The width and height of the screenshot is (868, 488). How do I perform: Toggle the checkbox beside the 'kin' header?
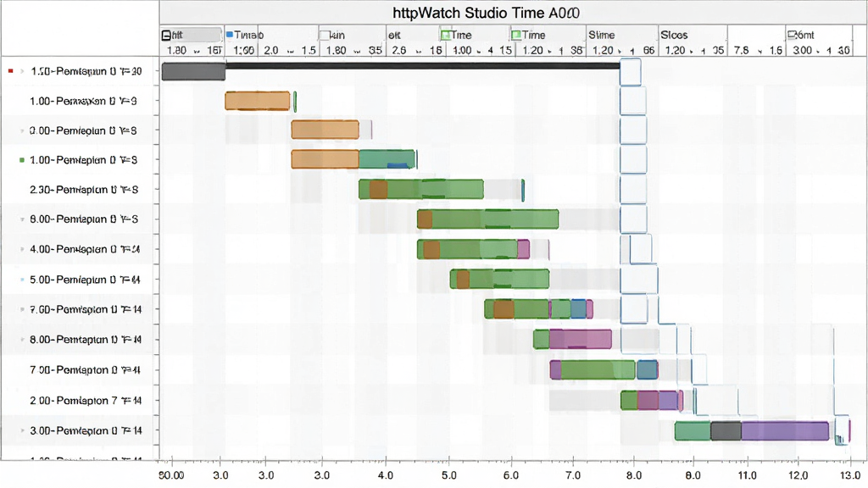click(325, 36)
